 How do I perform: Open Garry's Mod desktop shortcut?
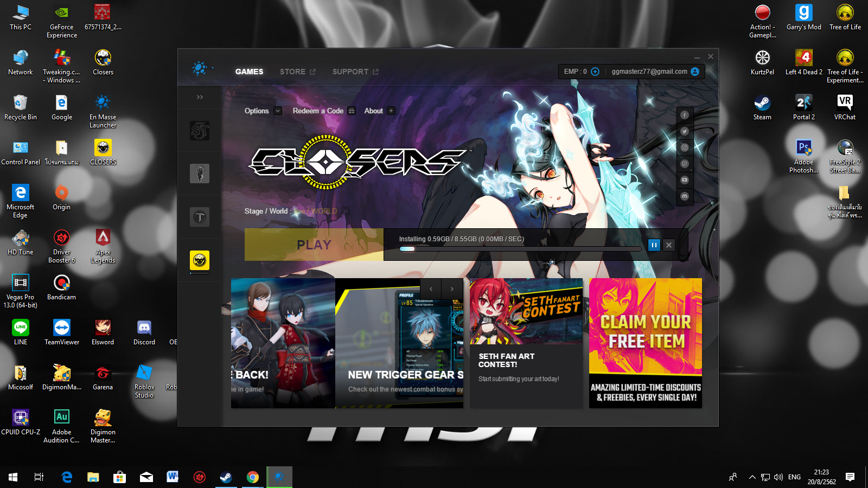tap(804, 17)
